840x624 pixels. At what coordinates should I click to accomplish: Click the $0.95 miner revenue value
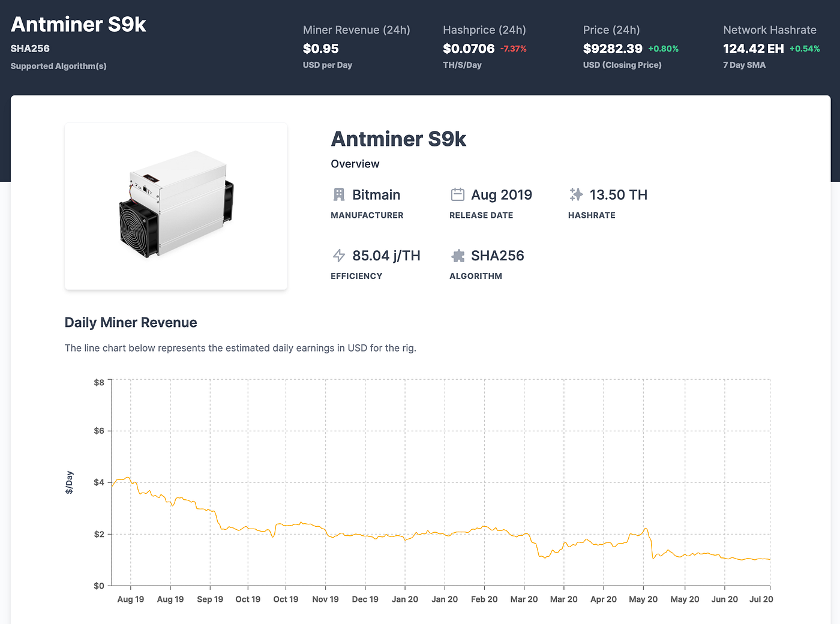pyautogui.click(x=321, y=49)
